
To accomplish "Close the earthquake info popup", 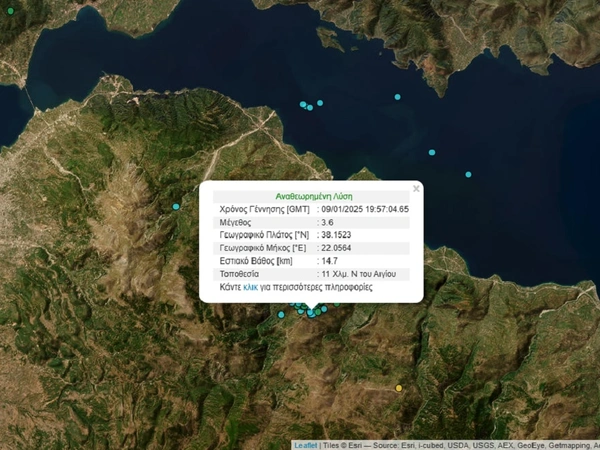I will pyautogui.click(x=416, y=188).
